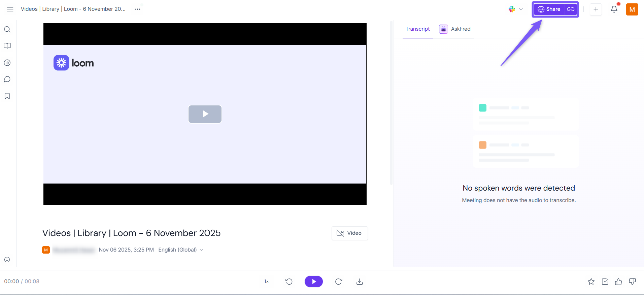
Task: Click the Slack integration icon
Action: pyautogui.click(x=512, y=9)
